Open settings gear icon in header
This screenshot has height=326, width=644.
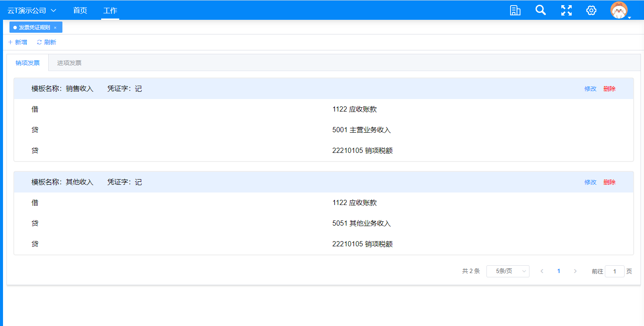pos(591,10)
